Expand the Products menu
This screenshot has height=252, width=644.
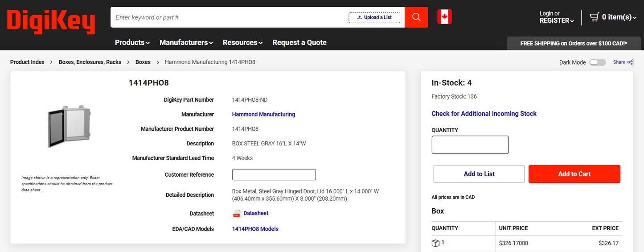132,42
